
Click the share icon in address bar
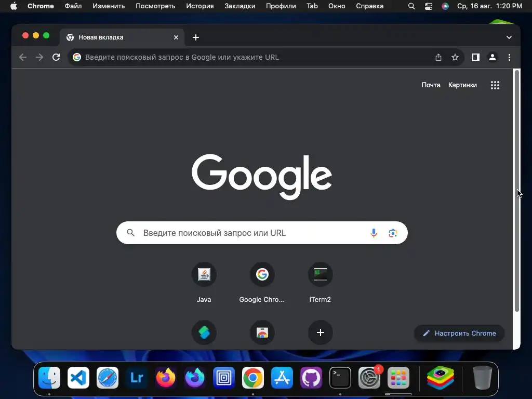[x=438, y=57]
